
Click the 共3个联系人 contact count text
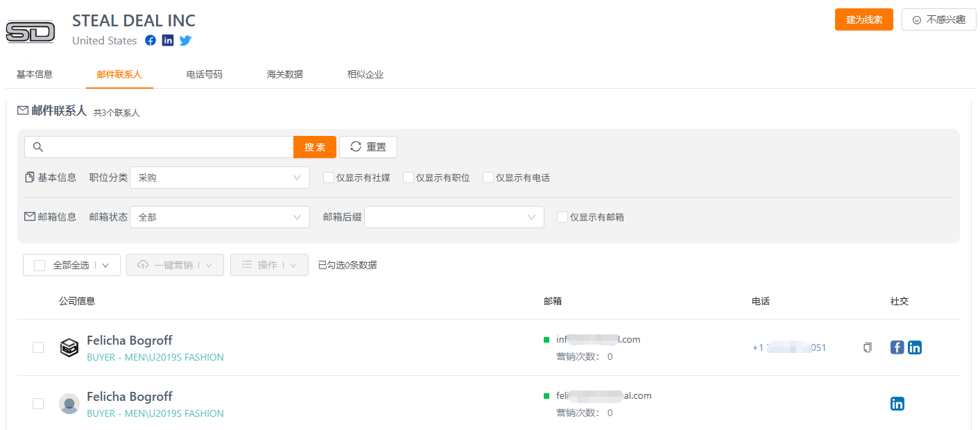coord(117,112)
